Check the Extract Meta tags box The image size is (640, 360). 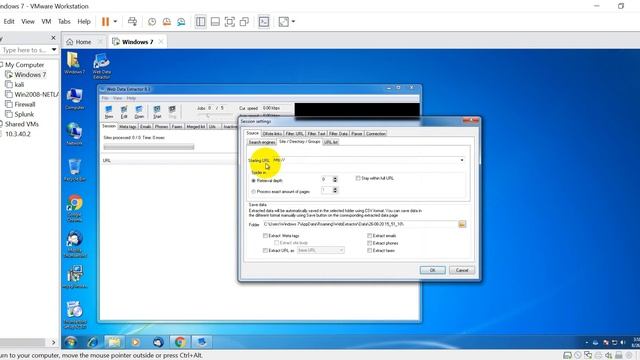tap(265, 236)
